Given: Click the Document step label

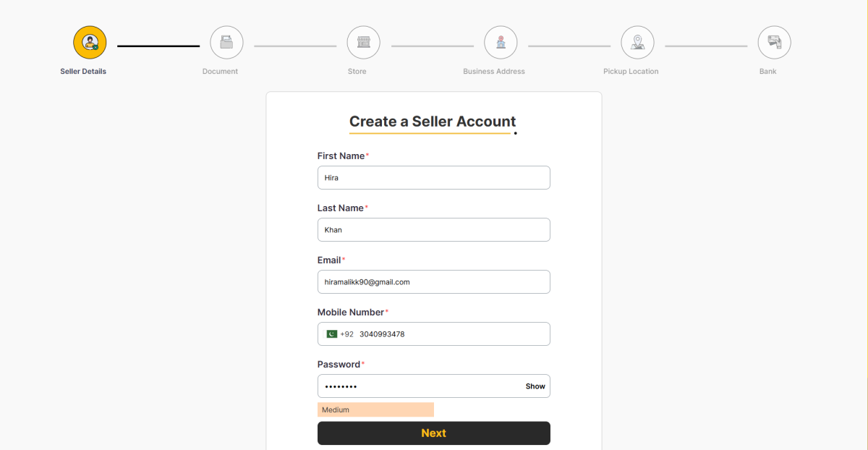Looking at the screenshot, I should point(220,72).
